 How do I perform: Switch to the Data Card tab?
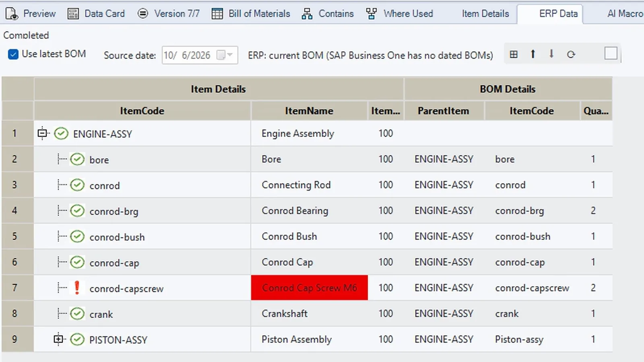tap(96, 14)
